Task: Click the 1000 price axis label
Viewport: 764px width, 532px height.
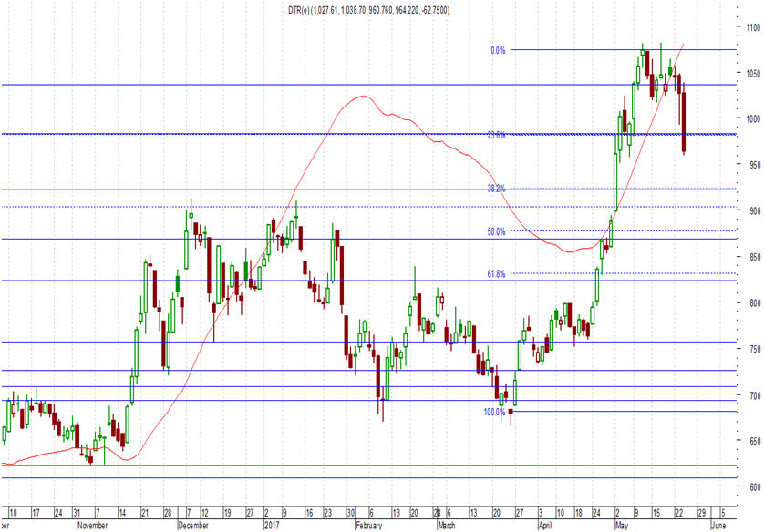Action: click(753, 118)
